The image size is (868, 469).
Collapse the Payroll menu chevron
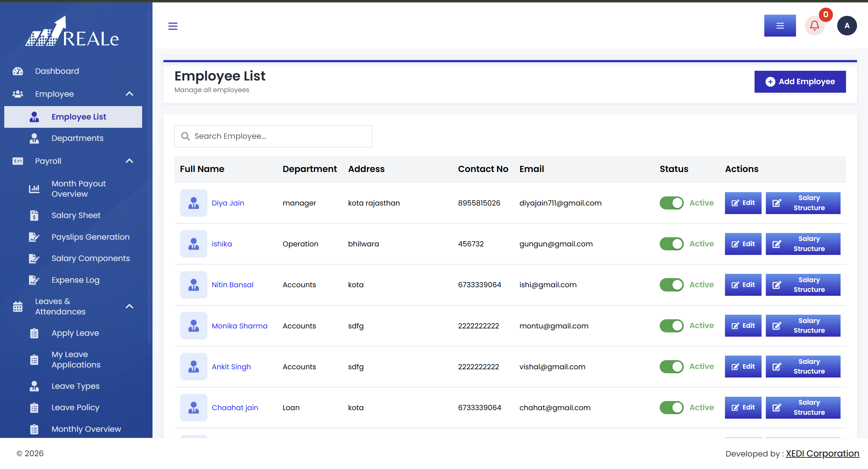click(129, 161)
